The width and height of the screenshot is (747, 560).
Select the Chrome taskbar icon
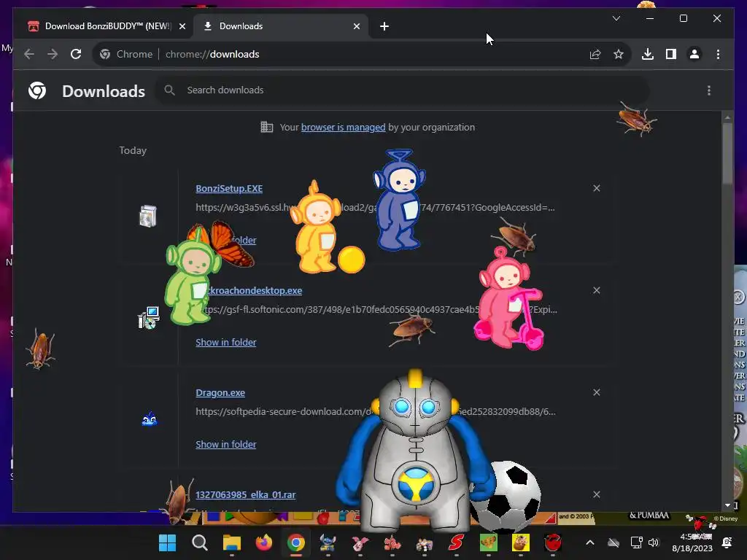coord(296,542)
